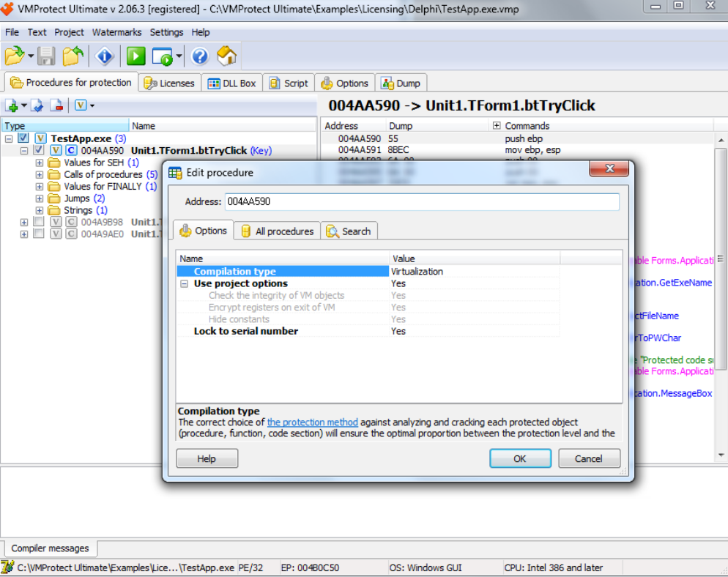Open dropdown arrow beside Execute icon

point(179,56)
